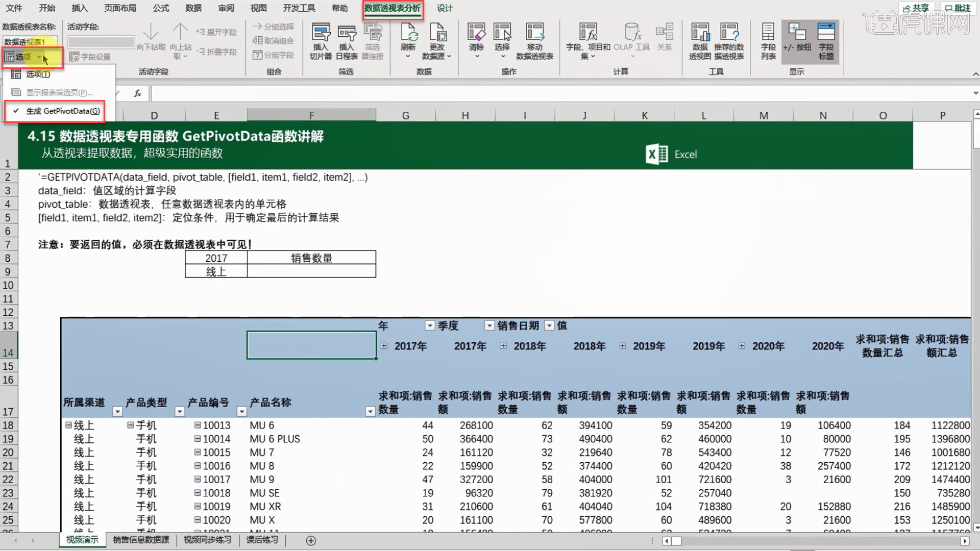Switch to the 销售信息数据源 sheet tab
Viewport: 980px width, 551px height.
click(x=141, y=540)
